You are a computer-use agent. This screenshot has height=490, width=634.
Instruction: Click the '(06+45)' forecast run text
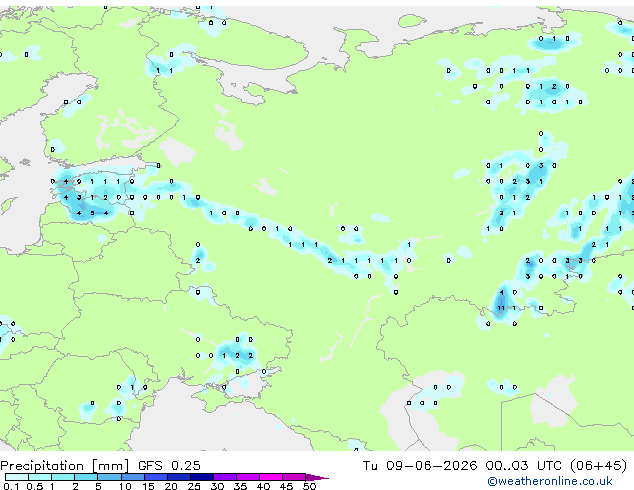click(x=599, y=466)
